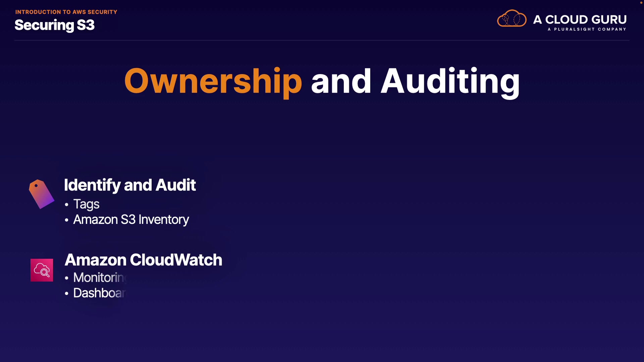Click the word "and" in the main heading
The image size is (644, 362).
[x=341, y=81]
